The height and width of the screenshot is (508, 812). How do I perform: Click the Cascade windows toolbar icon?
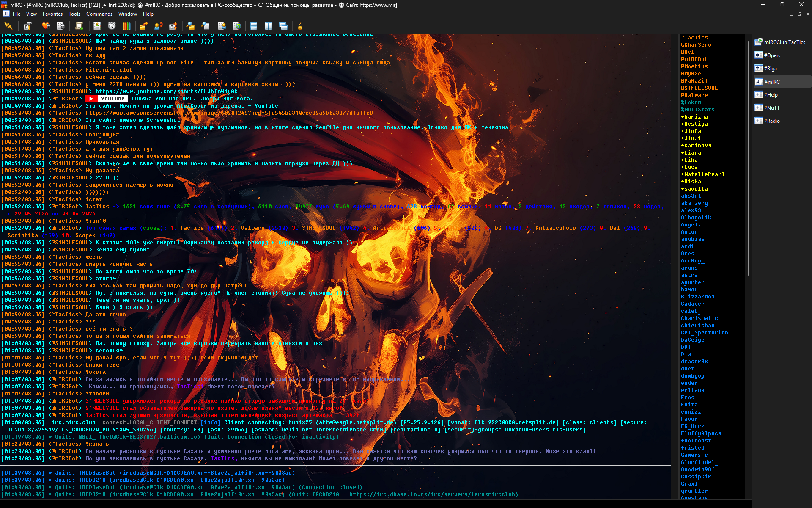pos(283,26)
